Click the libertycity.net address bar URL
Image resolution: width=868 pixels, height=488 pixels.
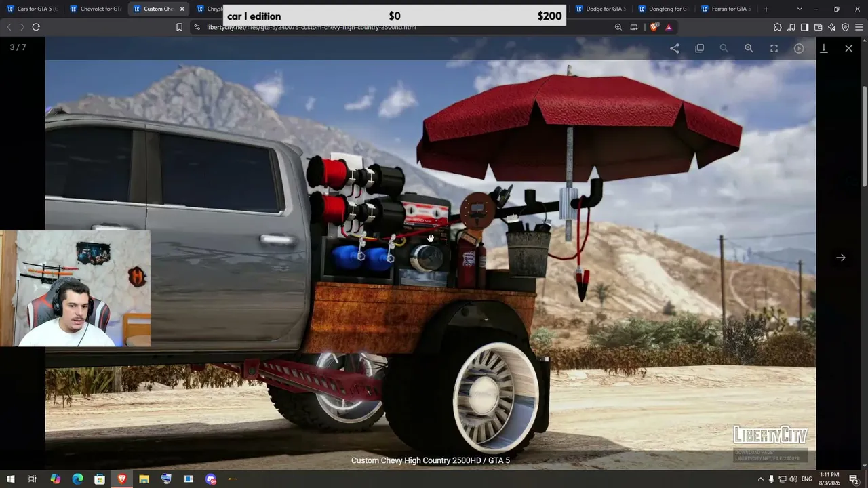point(311,27)
